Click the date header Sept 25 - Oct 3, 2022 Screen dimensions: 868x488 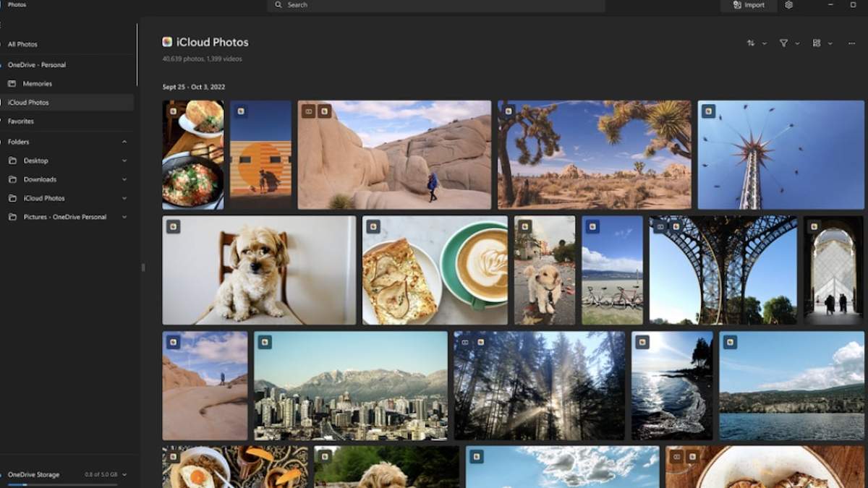194,87
